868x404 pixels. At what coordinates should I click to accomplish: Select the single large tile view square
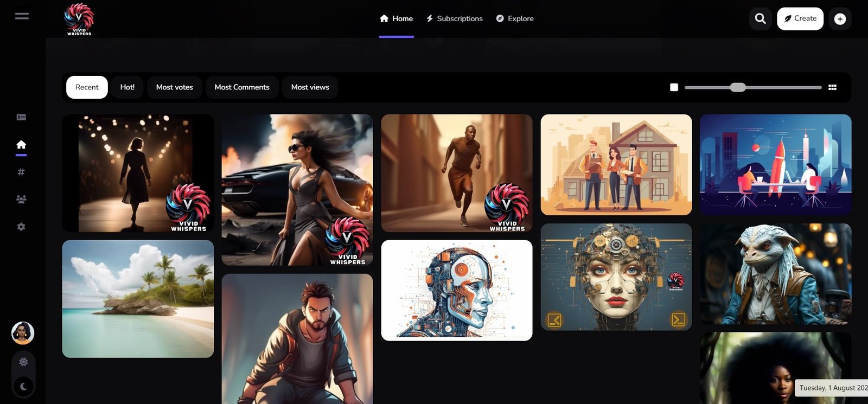click(674, 87)
